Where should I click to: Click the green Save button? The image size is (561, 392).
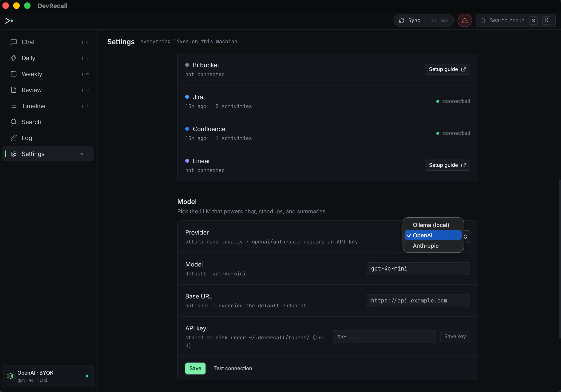pos(195,368)
